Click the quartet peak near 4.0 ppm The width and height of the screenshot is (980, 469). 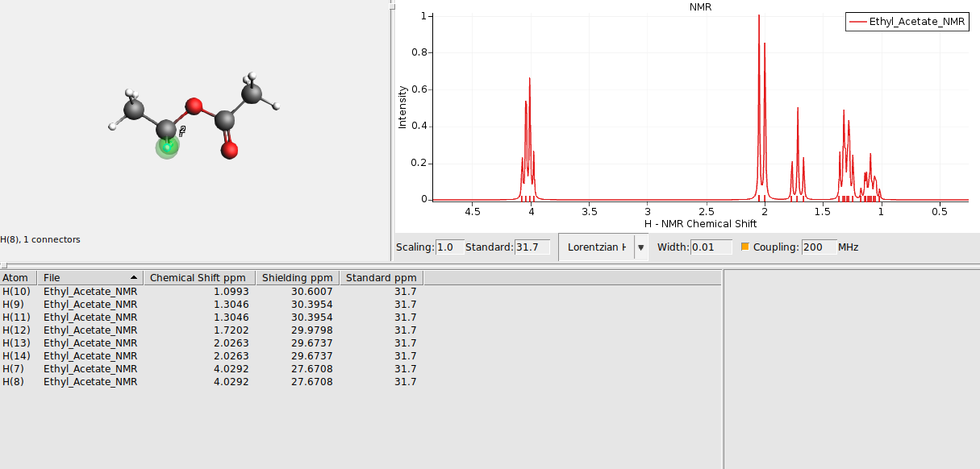[x=528, y=81]
